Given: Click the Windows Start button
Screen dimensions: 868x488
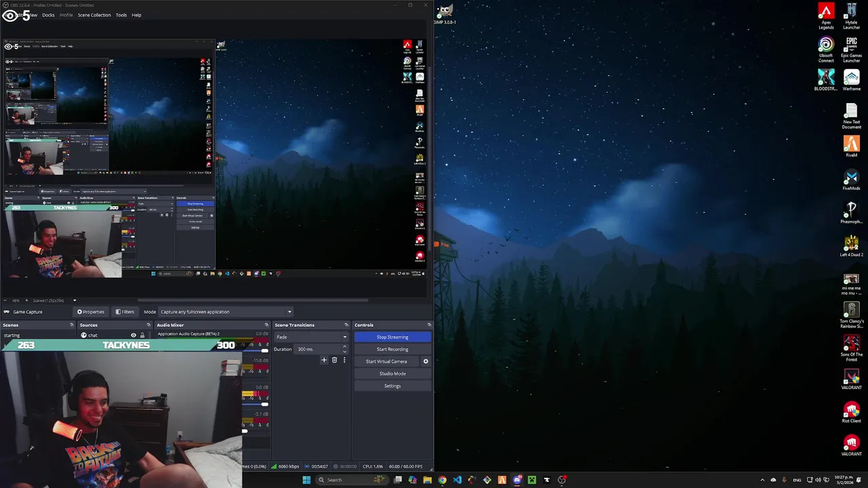Looking at the screenshot, I should tap(307, 480).
